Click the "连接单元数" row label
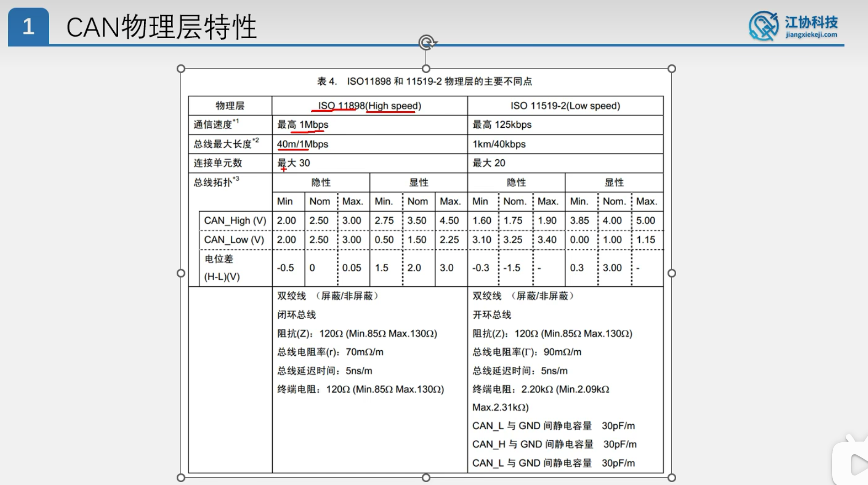 218,163
